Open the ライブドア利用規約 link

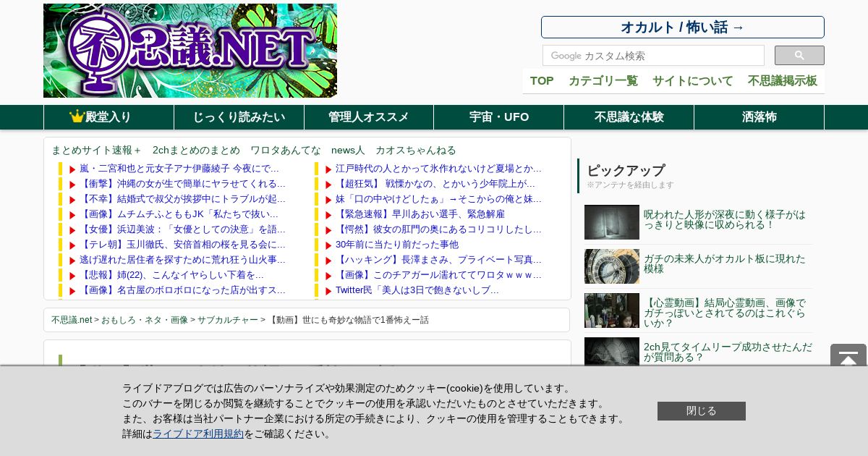point(198,434)
